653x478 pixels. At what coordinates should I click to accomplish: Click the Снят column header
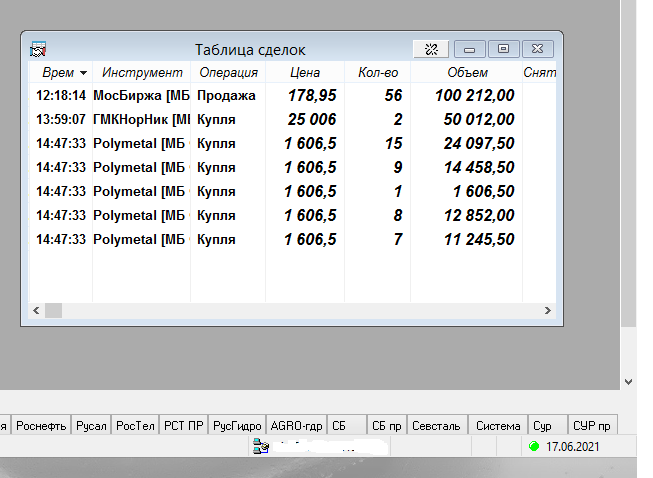tap(539, 72)
